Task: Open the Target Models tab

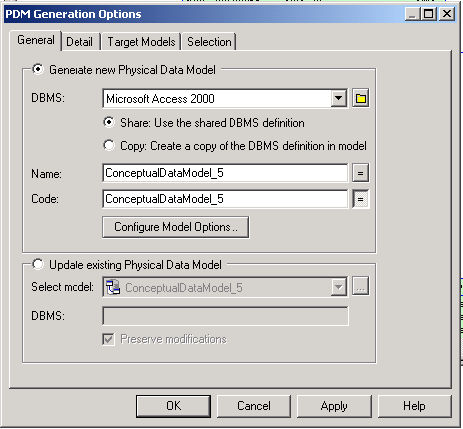Action: (x=141, y=42)
